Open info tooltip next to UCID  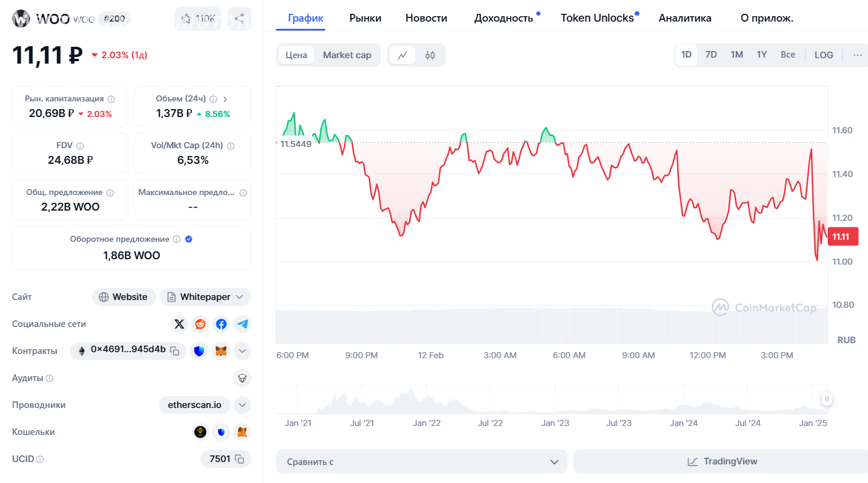point(40,460)
